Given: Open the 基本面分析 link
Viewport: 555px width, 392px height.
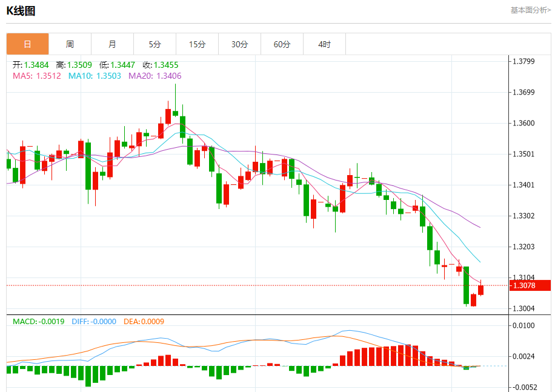Looking at the screenshot, I should (530, 10).
